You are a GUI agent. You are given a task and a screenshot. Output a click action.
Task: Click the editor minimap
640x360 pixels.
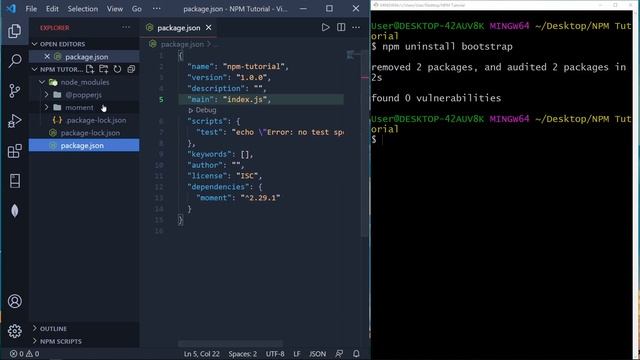coord(352,55)
